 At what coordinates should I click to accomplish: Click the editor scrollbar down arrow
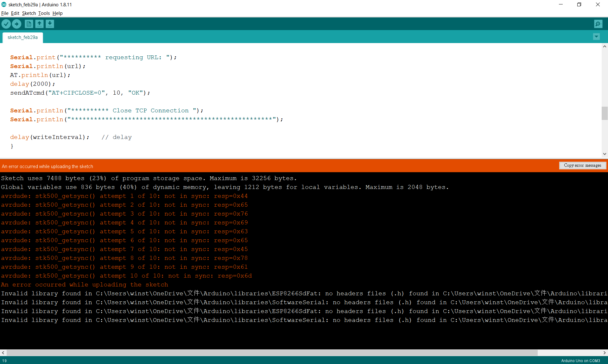[605, 154]
